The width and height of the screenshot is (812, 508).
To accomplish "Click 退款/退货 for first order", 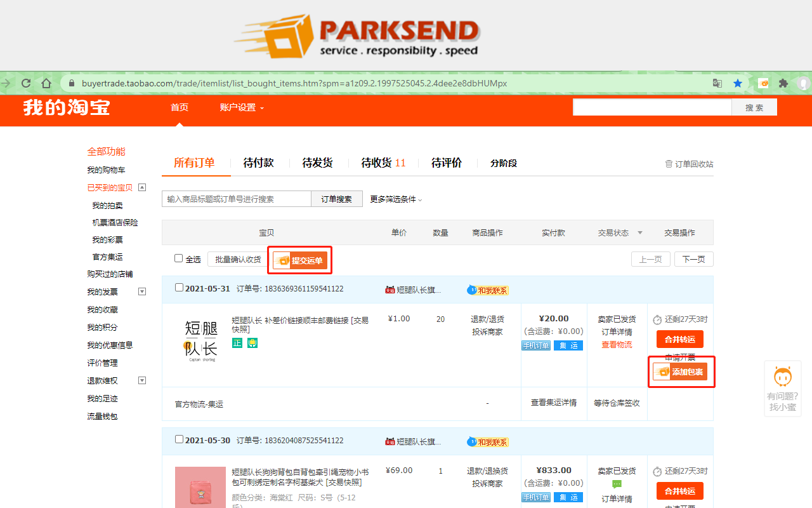I will pyautogui.click(x=487, y=319).
